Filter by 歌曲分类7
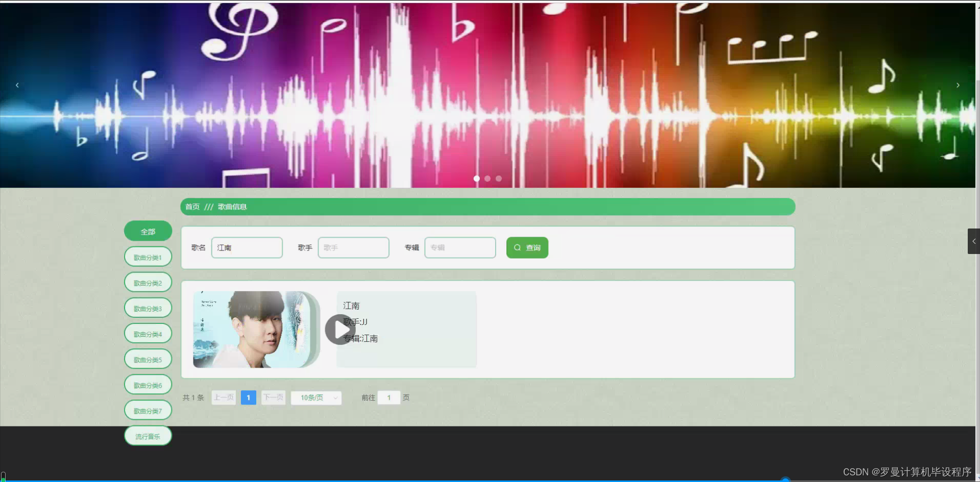The height and width of the screenshot is (482, 980). (148, 410)
